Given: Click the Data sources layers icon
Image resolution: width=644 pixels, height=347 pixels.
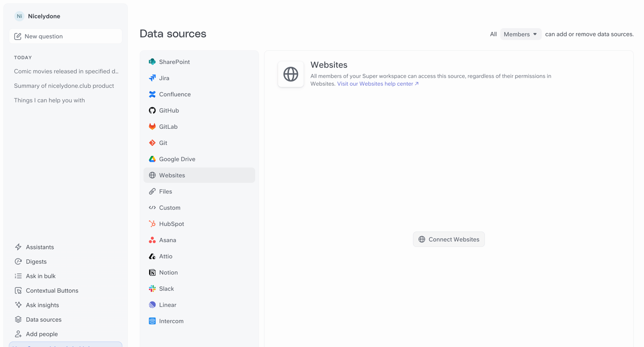Looking at the screenshot, I should click(x=18, y=320).
